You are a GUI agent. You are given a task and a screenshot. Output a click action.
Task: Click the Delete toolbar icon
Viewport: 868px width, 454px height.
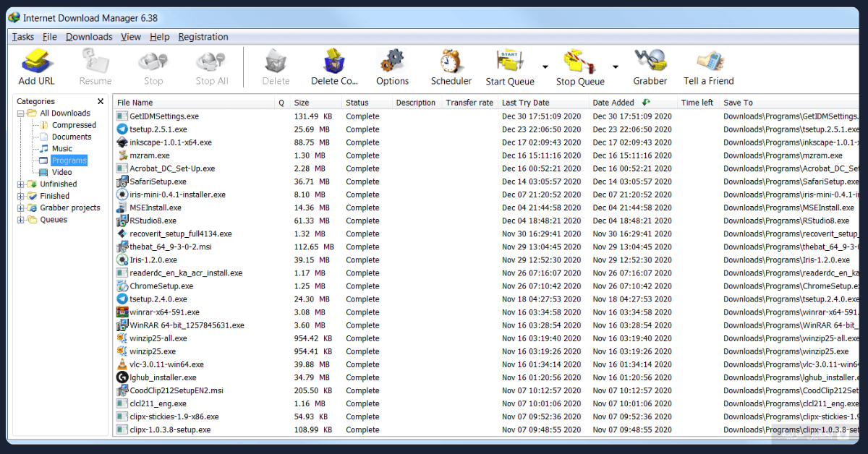(x=276, y=61)
